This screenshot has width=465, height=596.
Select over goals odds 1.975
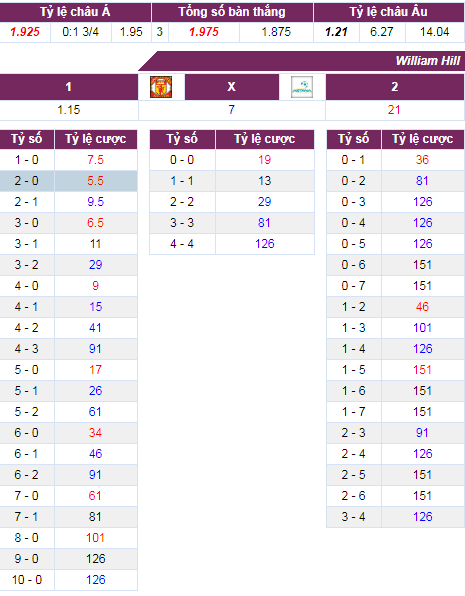tap(204, 32)
